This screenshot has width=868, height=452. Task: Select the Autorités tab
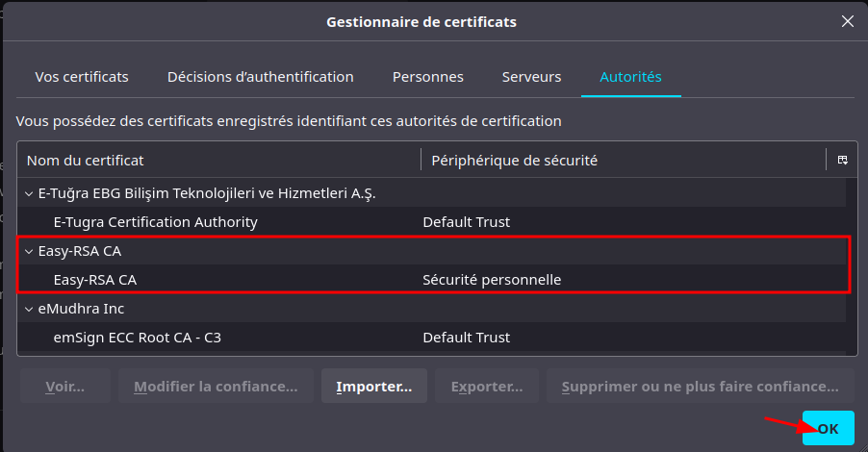coord(630,77)
